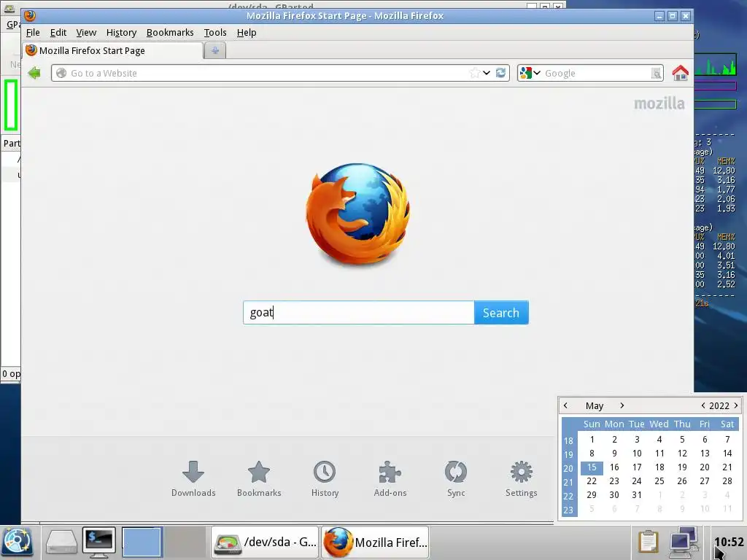Open a new tab with plus button
This screenshot has width=747, height=560.
click(215, 50)
